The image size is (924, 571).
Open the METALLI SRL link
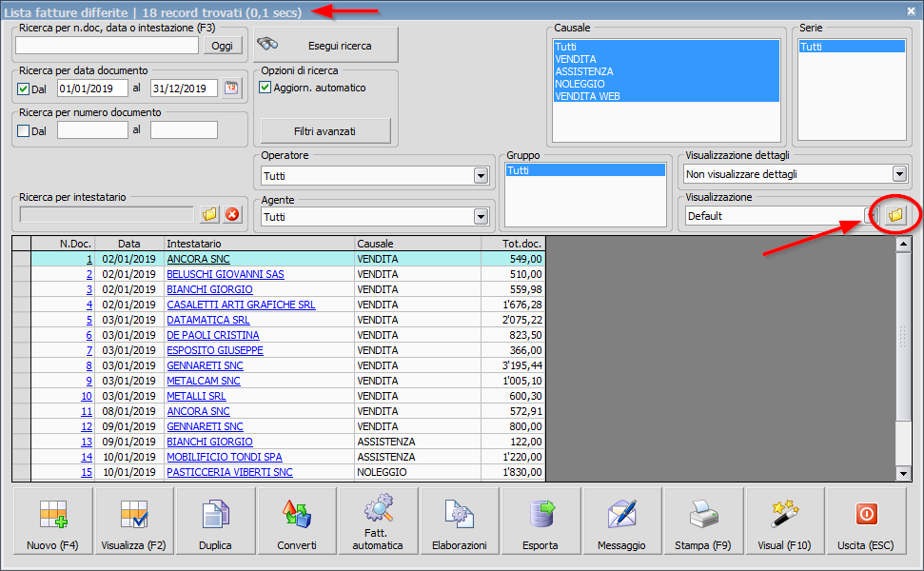pyautogui.click(x=196, y=396)
